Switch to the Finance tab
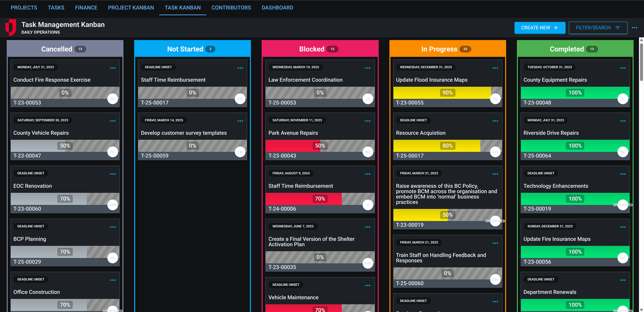This screenshot has height=312, width=644. point(86,8)
